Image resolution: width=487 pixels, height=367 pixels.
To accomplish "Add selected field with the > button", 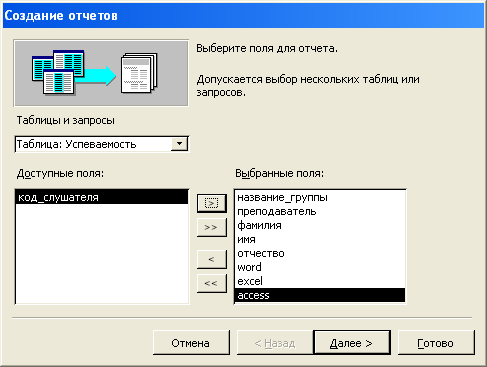I will click(212, 203).
